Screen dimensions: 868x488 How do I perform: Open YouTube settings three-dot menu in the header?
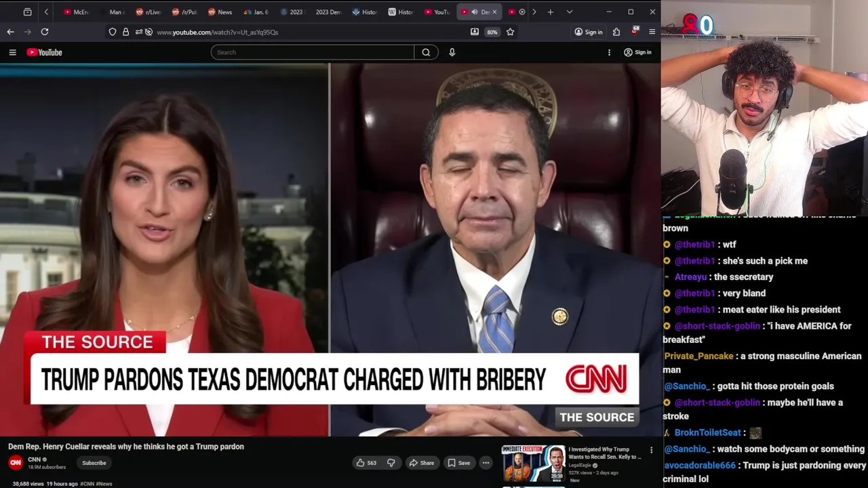(x=609, y=52)
